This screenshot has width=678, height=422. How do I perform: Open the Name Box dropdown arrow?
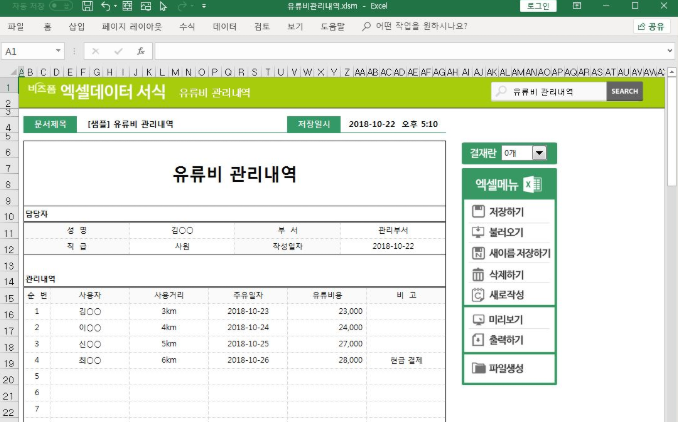coord(58,51)
